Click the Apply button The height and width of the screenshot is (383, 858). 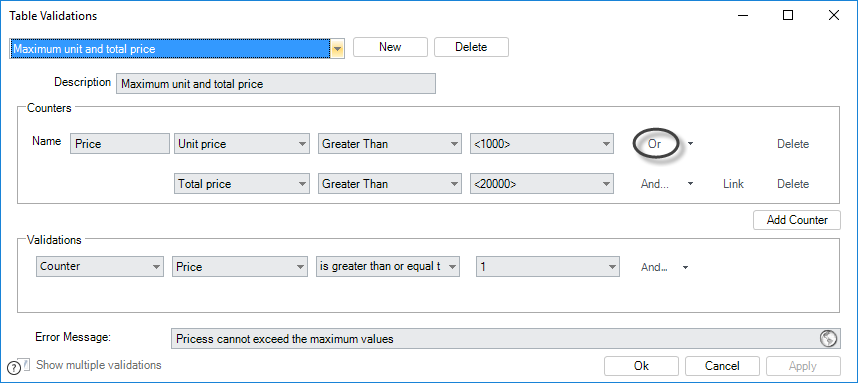pos(803,365)
